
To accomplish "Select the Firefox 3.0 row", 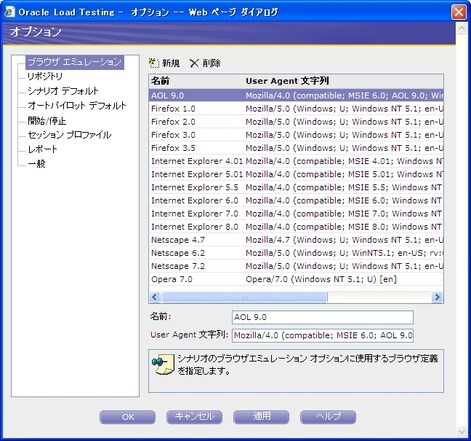I will coord(296,135).
